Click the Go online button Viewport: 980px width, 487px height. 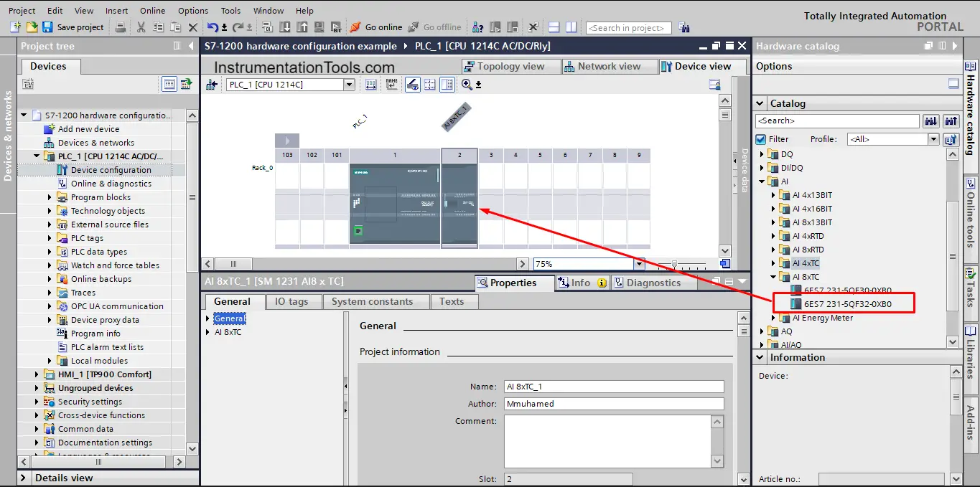pyautogui.click(x=376, y=27)
